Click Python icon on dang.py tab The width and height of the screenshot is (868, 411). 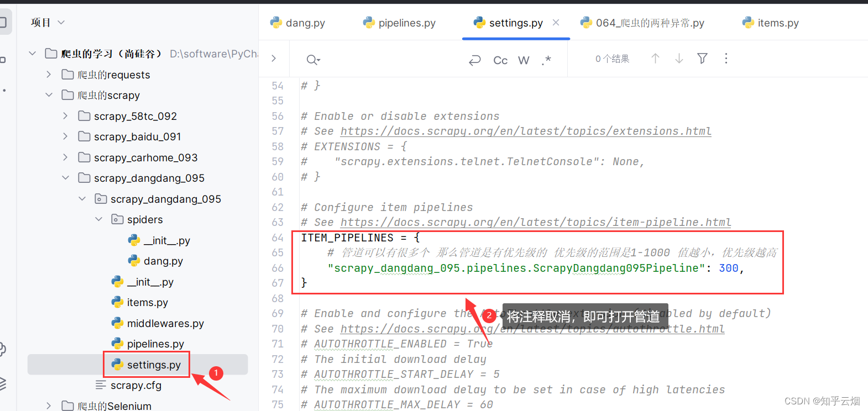click(x=276, y=22)
